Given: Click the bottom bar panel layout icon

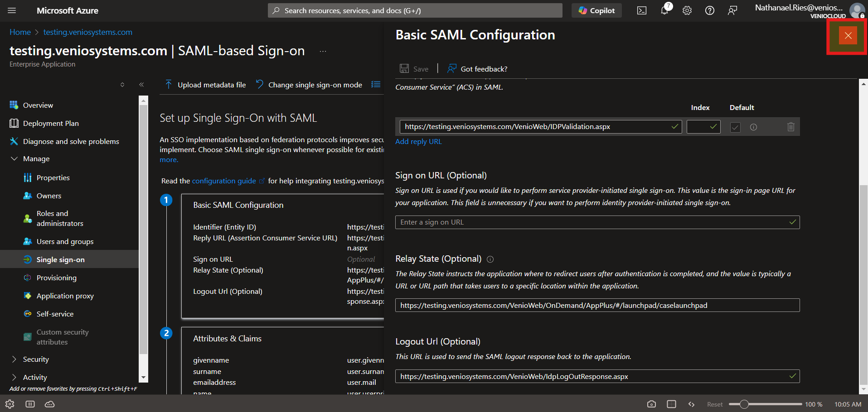Looking at the screenshot, I should click(30, 404).
